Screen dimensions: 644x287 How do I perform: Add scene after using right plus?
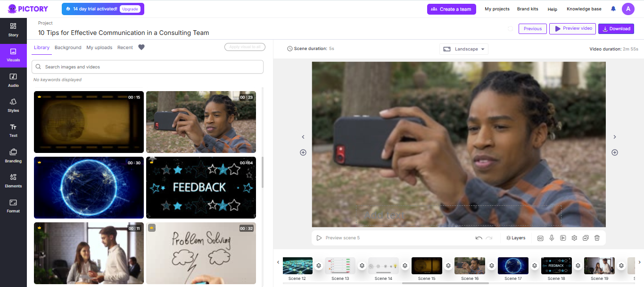(x=615, y=152)
